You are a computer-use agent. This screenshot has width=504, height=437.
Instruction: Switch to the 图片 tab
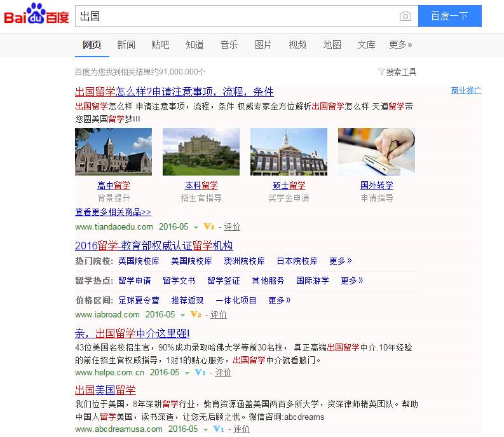point(263,45)
